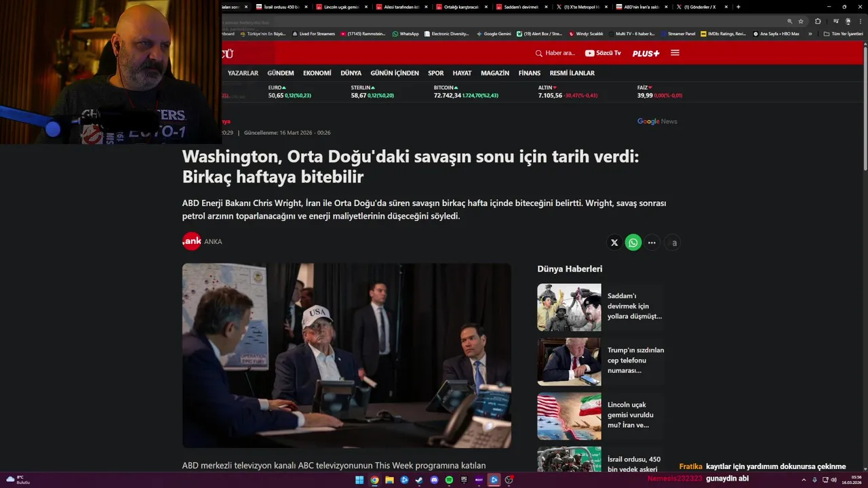Open Google News badge link
The height and width of the screenshot is (488, 868).
(657, 121)
